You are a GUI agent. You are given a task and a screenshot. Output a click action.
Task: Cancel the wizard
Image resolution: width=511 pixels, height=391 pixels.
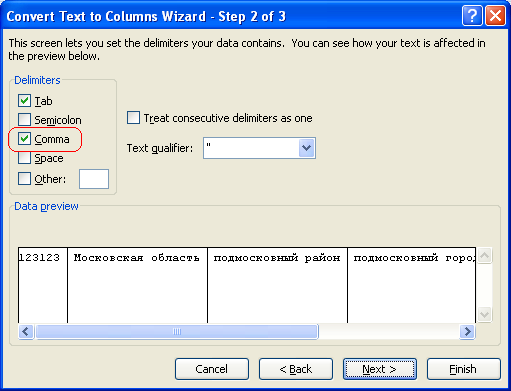tap(212, 369)
